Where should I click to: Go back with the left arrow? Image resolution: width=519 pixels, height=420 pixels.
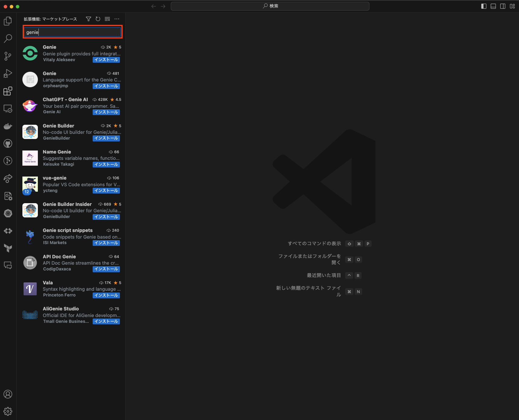pos(154,6)
